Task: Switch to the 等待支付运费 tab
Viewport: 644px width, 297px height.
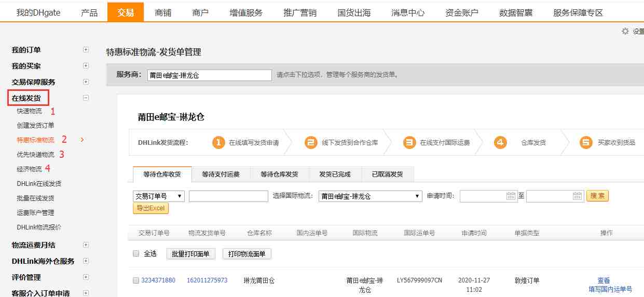Action: 221,174
